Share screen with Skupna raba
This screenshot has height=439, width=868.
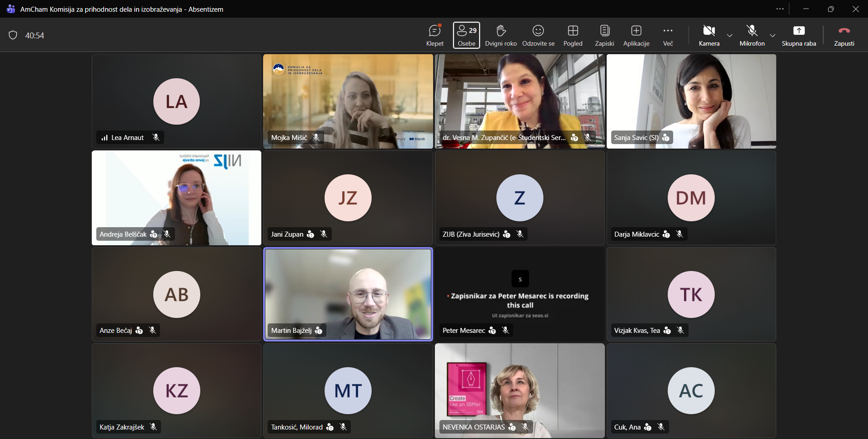coord(799,35)
